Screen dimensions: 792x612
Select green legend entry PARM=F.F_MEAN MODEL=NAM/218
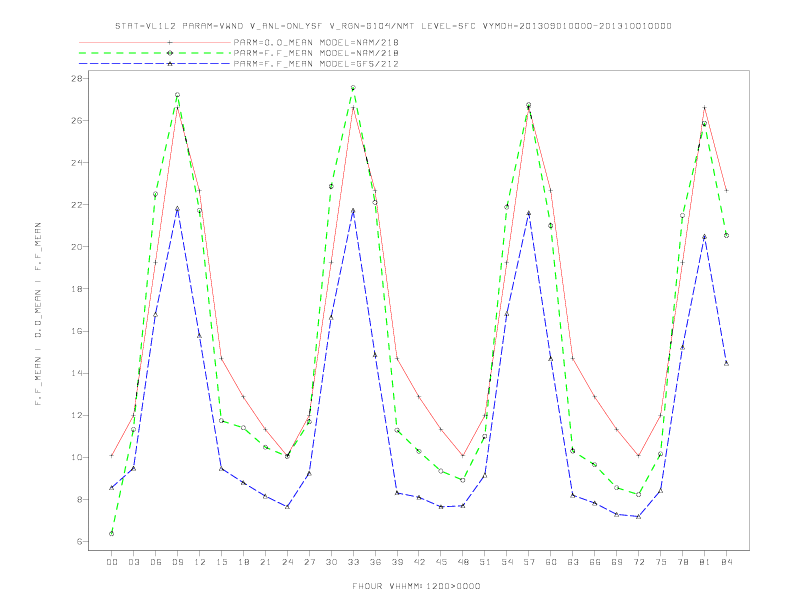[316, 53]
